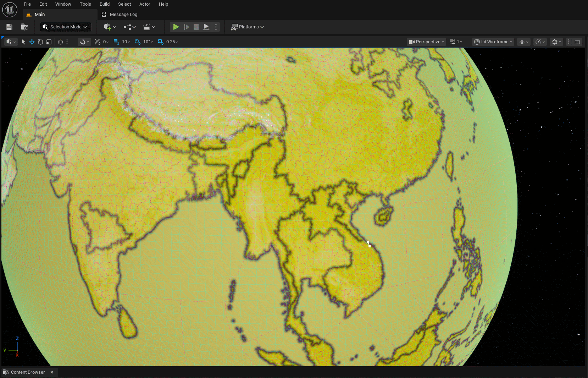Image resolution: width=588 pixels, height=378 pixels.
Task: Click the Lit Wireframe globe icon
Action: 477,42
